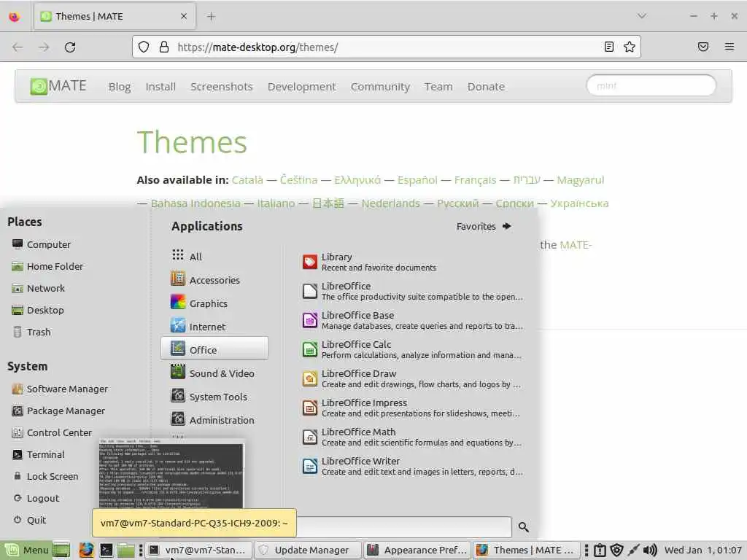Switch to Themes | MATE taskbar entry
The width and height of the screenshot is (747, 560).
point(527,550)
